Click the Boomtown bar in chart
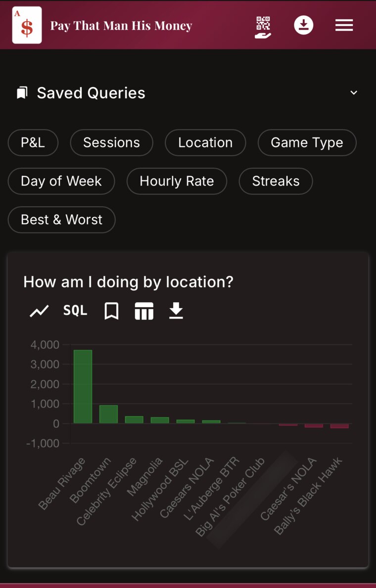 [x=108, y=414]
